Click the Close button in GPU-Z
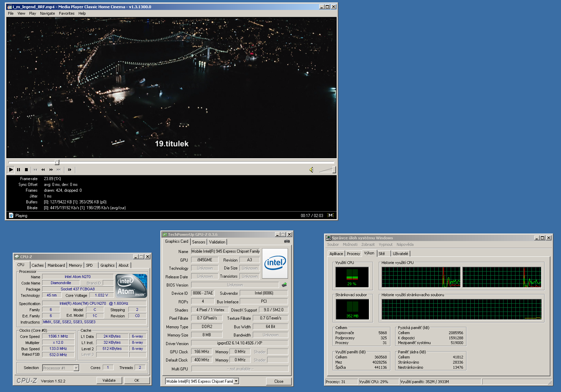Viewport: 561px width, 392px height. 279,381
